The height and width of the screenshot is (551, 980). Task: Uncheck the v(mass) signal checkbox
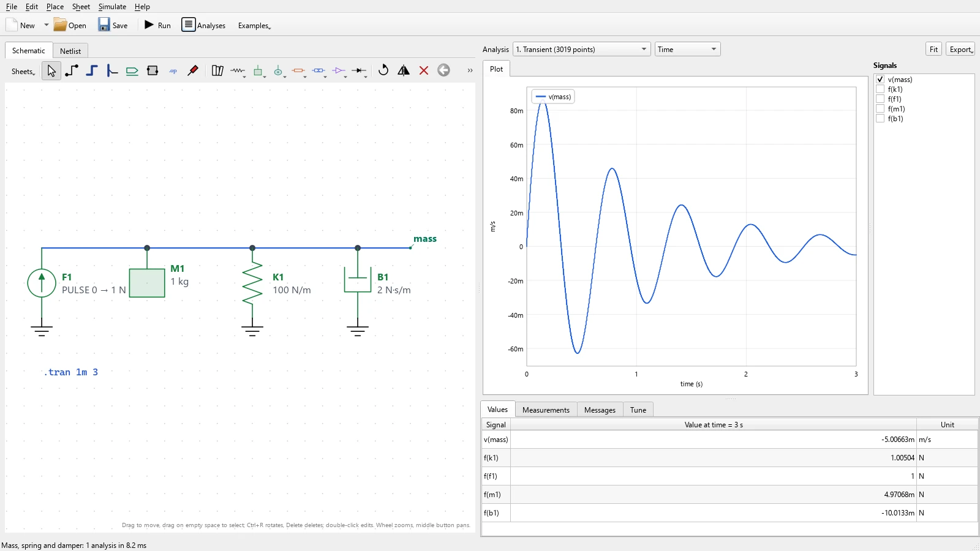[x=880, y=80]
